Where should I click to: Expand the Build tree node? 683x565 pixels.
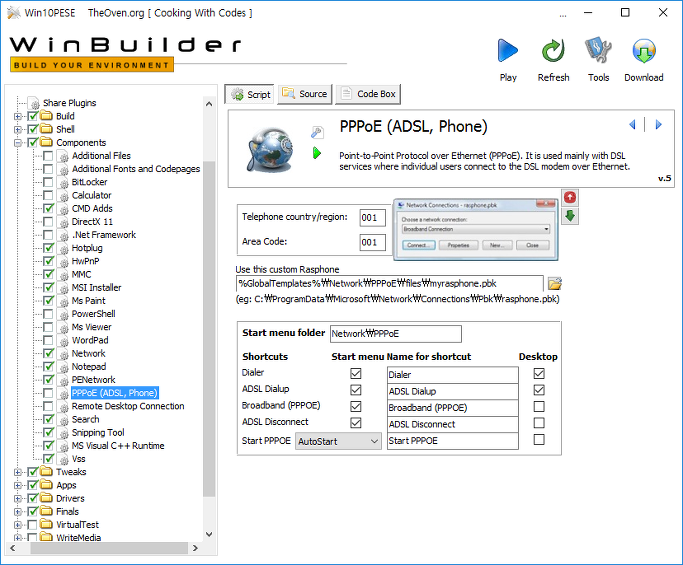[18, 116]
